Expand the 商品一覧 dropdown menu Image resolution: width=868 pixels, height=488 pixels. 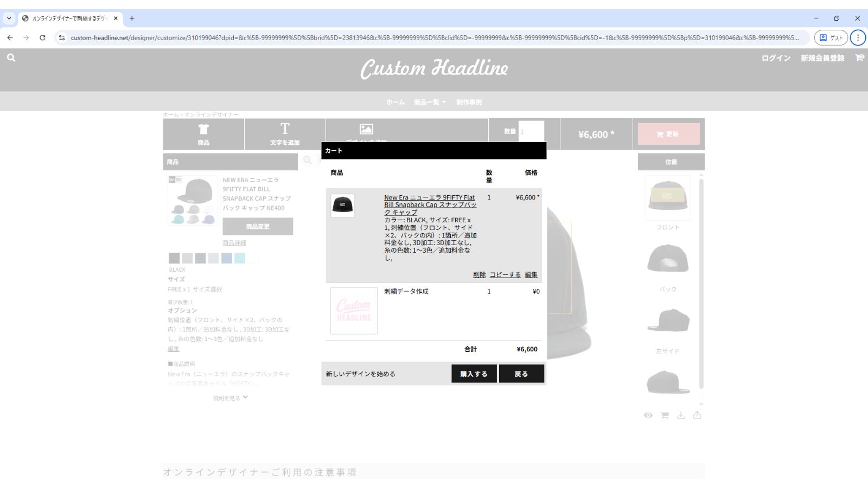coord(430,102)
